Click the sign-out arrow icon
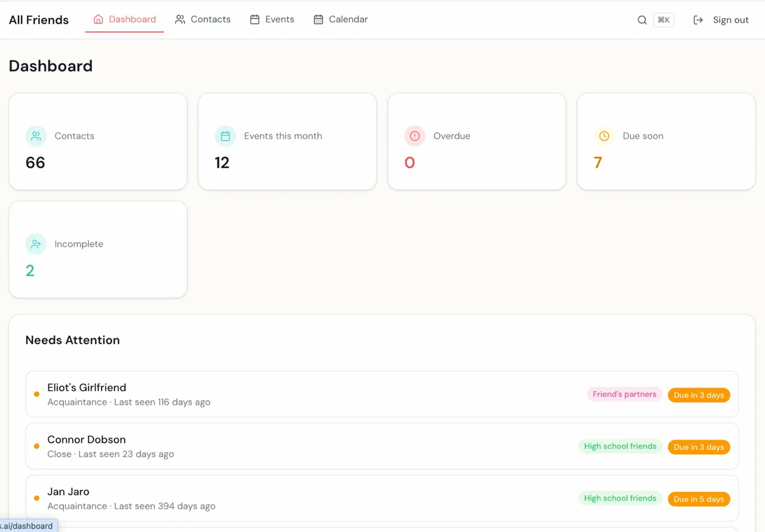Viewport: 765px width, 532px height. 698,19
